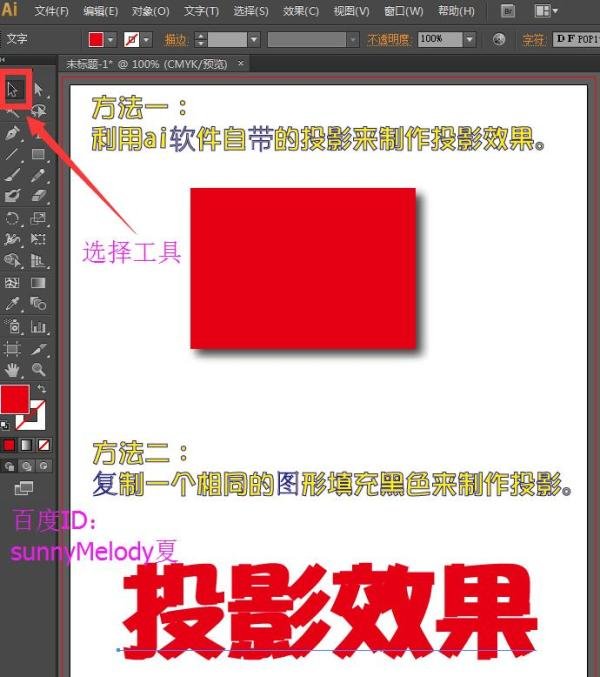The height and width of the screenshot is (677, 600).
Task: Select the Zoom magnifier tool
Action: click(x=38, y=370)
